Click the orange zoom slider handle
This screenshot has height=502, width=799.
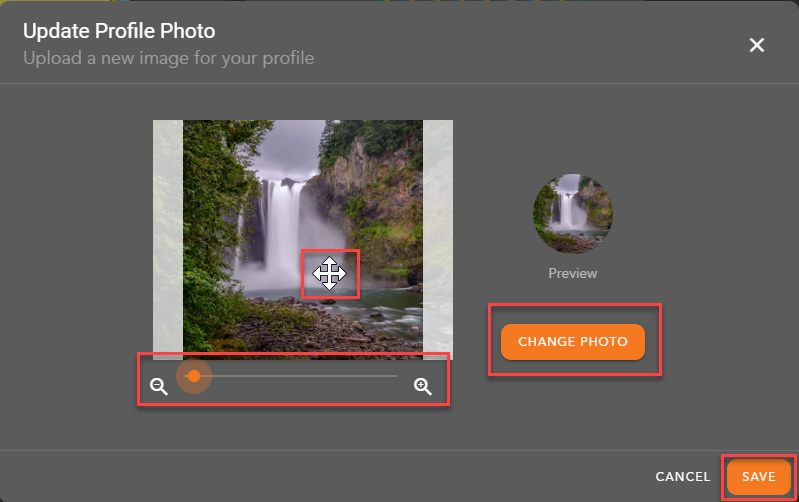pyautogui.click(x=194, y=376)
